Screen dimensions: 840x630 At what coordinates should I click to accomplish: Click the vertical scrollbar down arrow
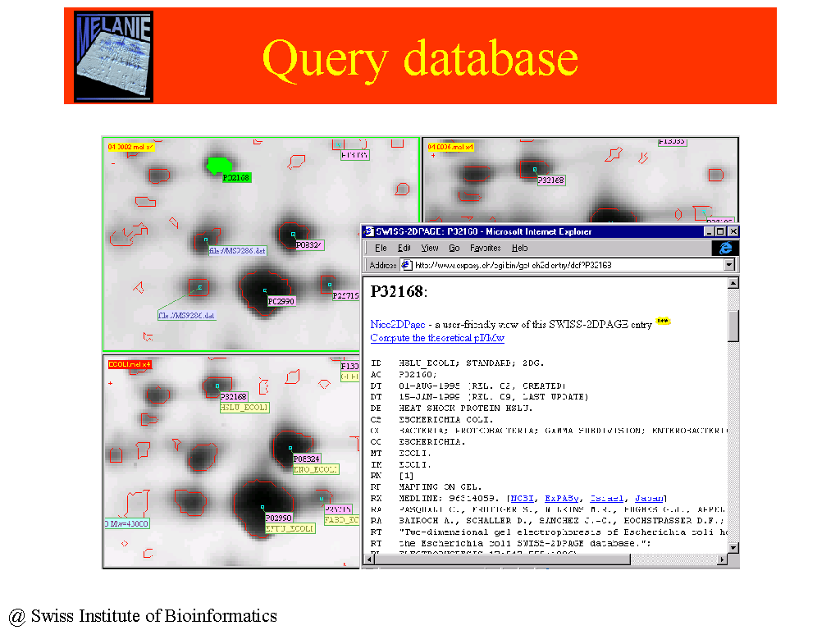pyautogui.click(x=733, y=547)
